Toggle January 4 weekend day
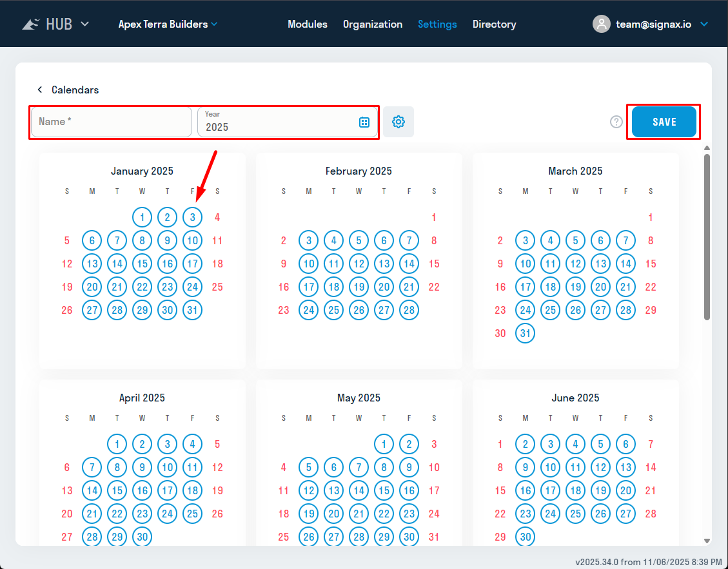The image size is (728, 569). coord(217,217)
